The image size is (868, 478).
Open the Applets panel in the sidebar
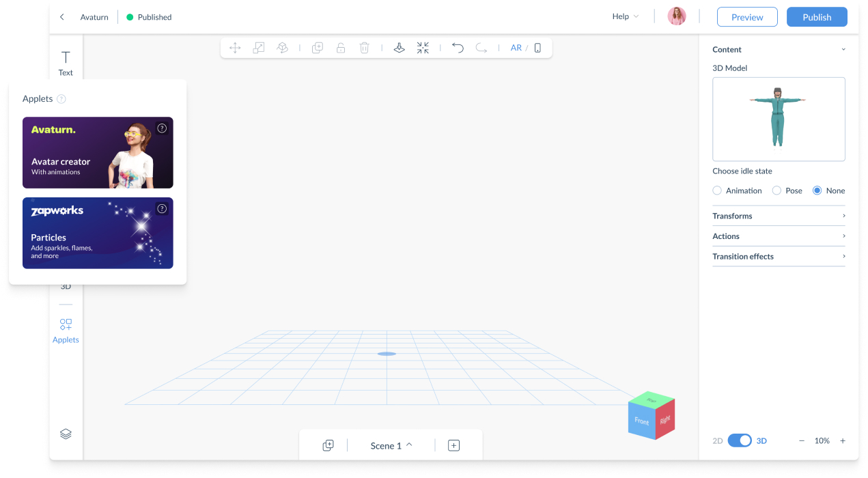coord(66,330)
